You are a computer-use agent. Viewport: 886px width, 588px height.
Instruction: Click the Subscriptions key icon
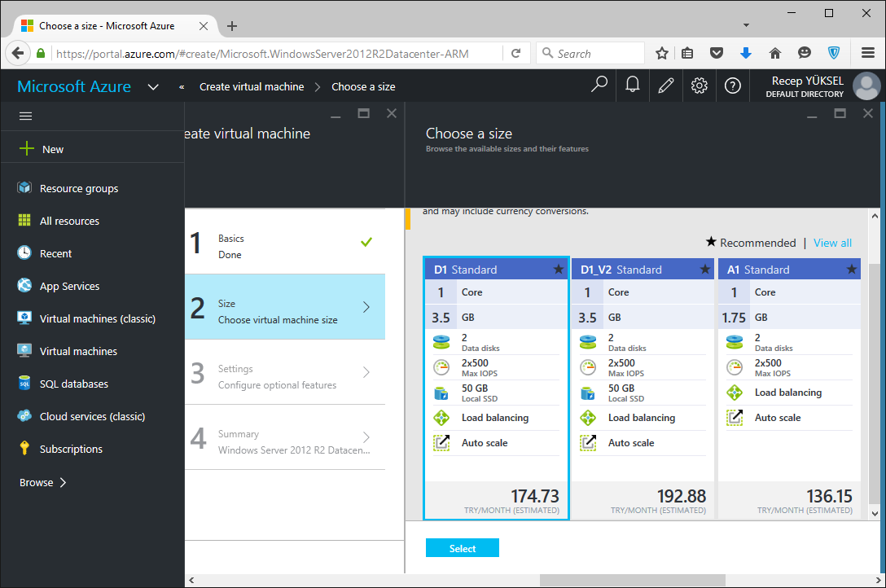pyautogui.click(x=24, y=449)
